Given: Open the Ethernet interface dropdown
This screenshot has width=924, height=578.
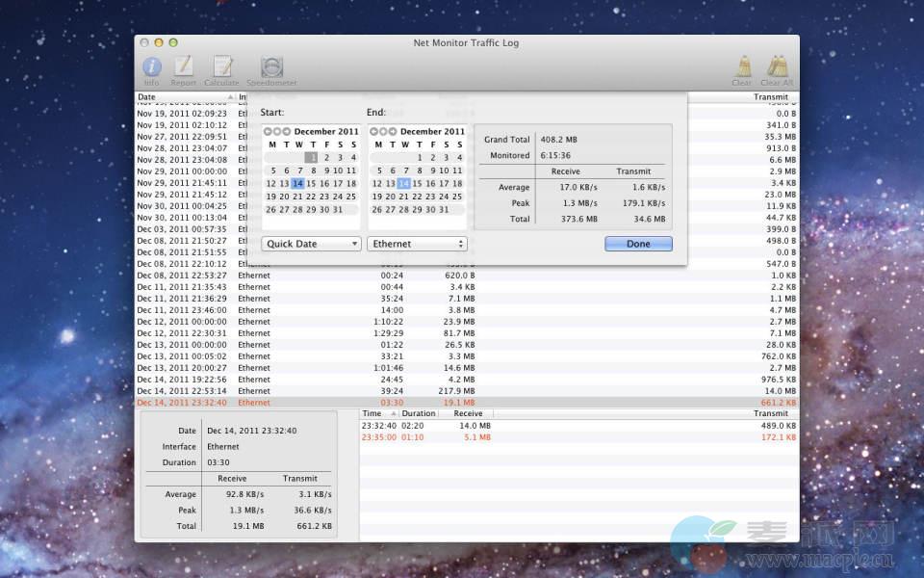Looking at the screenshot, I should 417,244.
